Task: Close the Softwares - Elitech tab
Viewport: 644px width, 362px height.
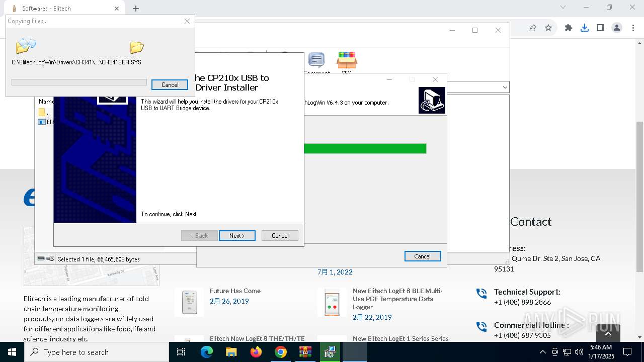Action: click(x=117, y=9)
